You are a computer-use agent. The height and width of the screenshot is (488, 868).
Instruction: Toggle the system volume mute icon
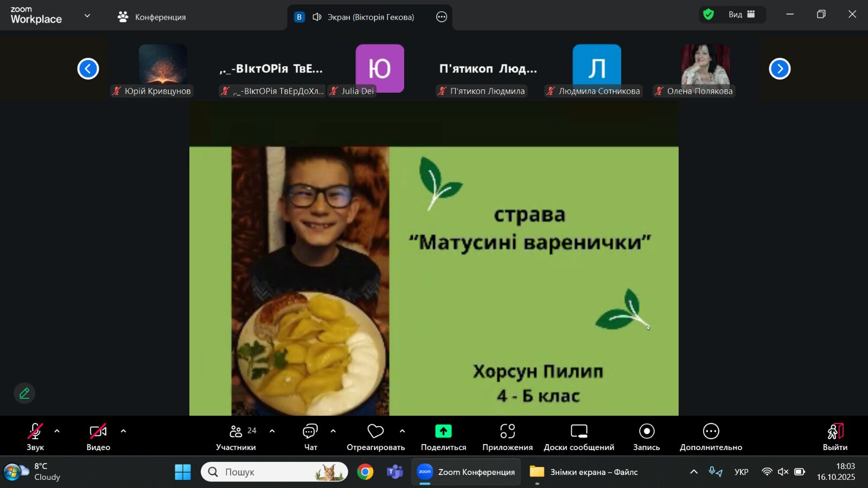(x=783, y=472)
